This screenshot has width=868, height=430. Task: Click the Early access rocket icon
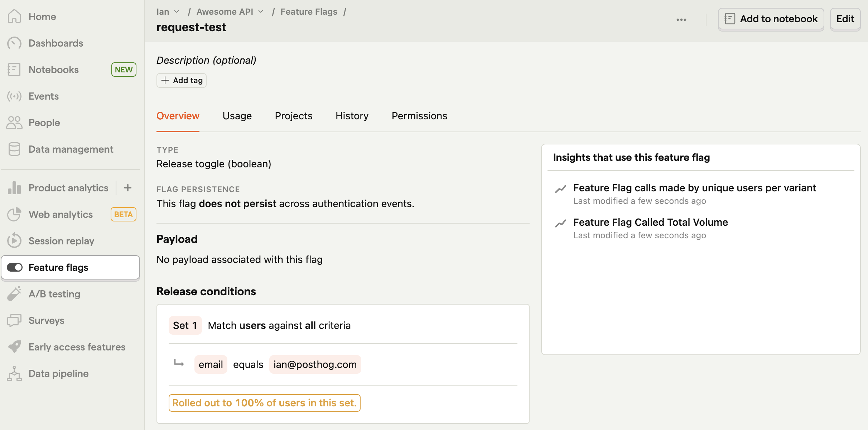pyautogui.click(x=14, y=347)
